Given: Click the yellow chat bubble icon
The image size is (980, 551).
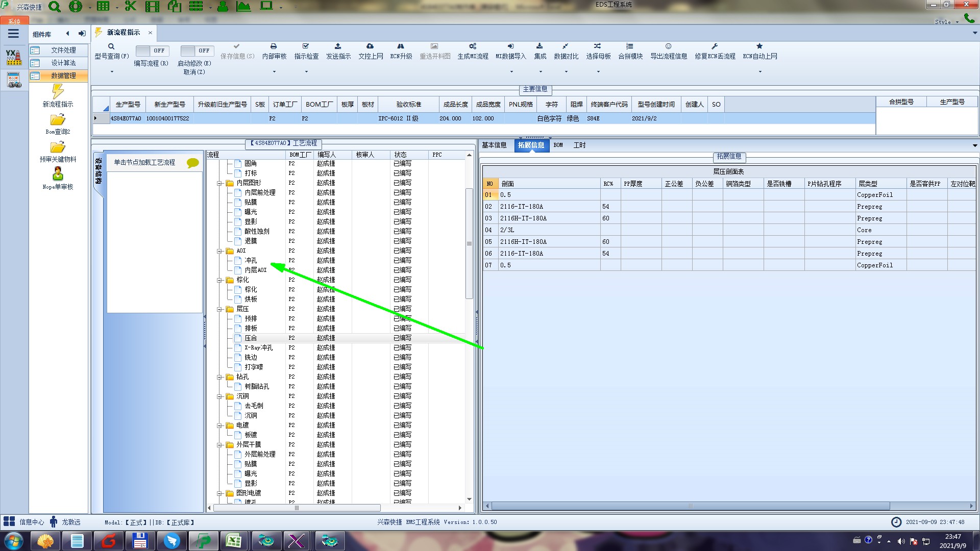Looking at the screenshot, I should pos(192,163).
